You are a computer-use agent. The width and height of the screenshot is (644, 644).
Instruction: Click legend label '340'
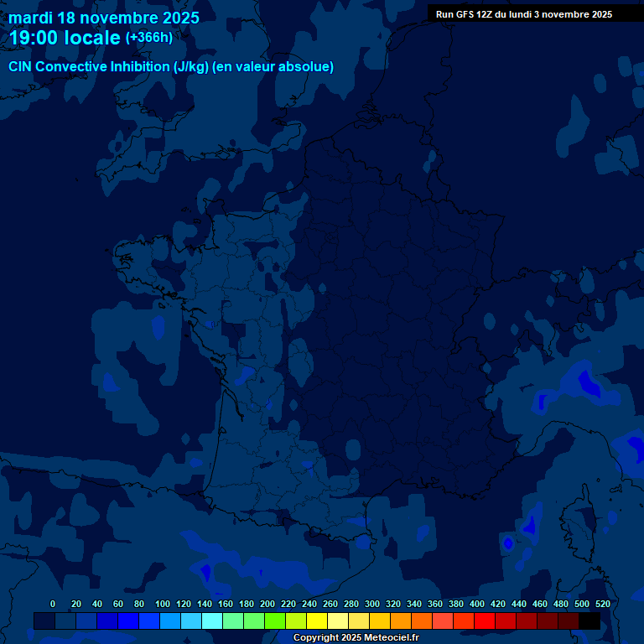pos(413,604)
